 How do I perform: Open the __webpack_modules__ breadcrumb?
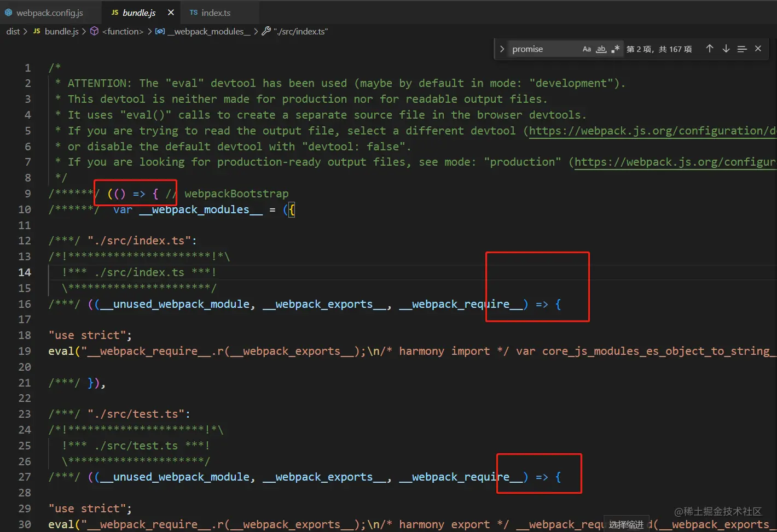click(x=209, y=32)
